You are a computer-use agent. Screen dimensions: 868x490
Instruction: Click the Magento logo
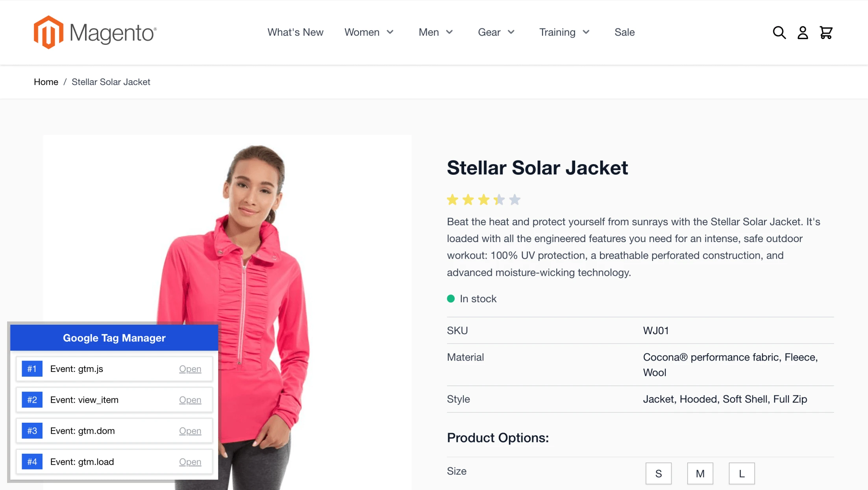pos(95,32)
